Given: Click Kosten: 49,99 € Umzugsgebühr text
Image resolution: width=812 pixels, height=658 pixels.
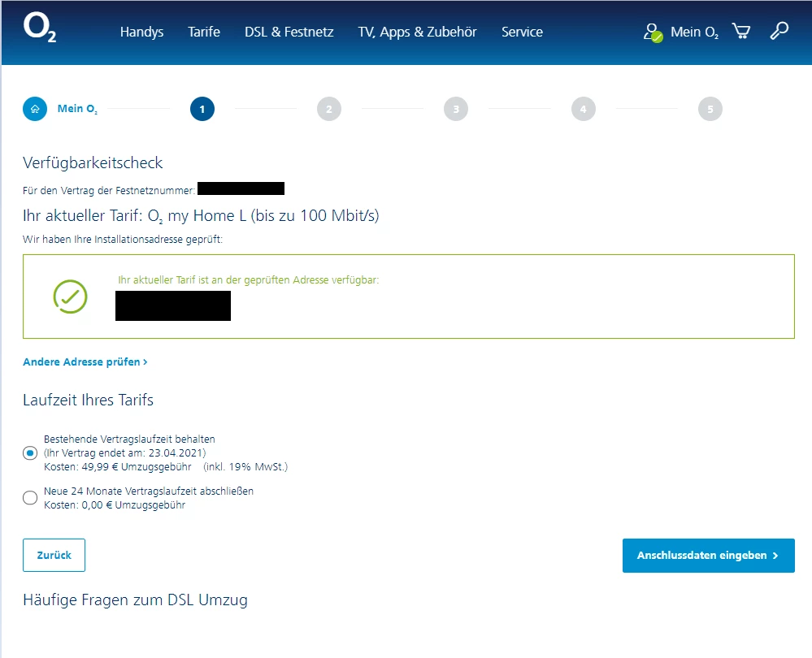Looking at the screenshot, I should point(118,467).
